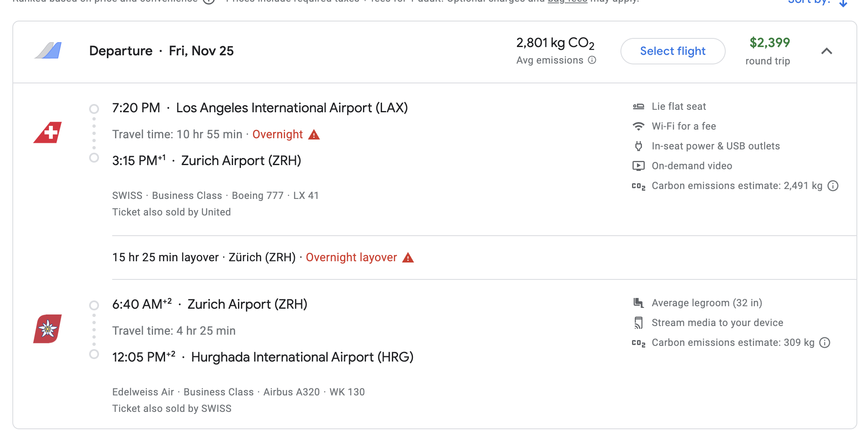This screenshot has height=435, width=868.
Task: Click the Select flight button
Action: click(672, 51)
